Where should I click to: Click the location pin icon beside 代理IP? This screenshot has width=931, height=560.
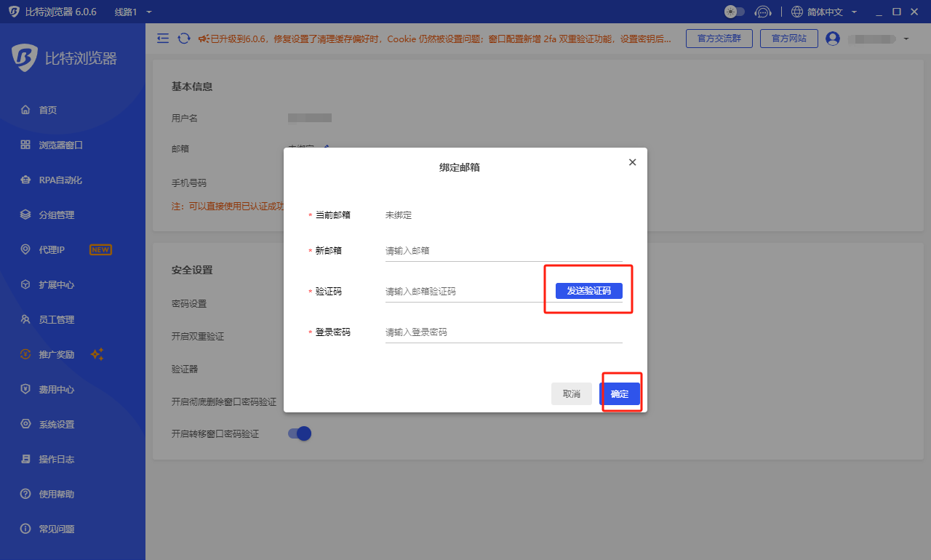25,249
